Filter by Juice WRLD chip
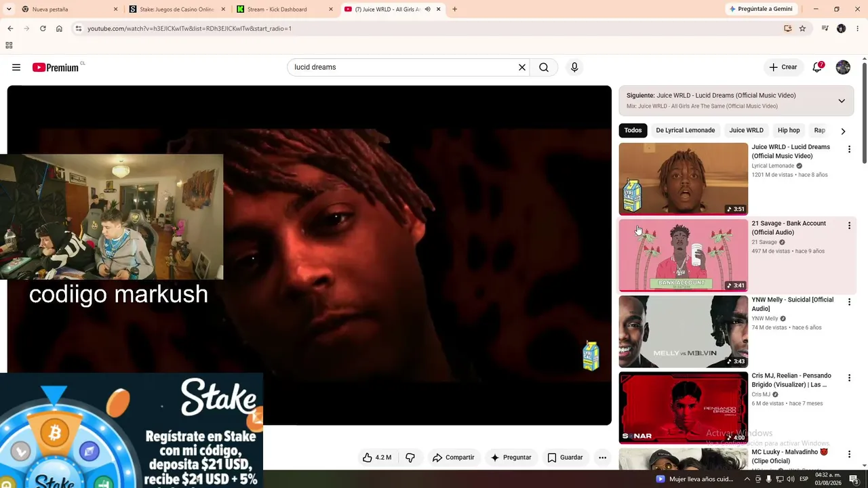 point(746,130)
